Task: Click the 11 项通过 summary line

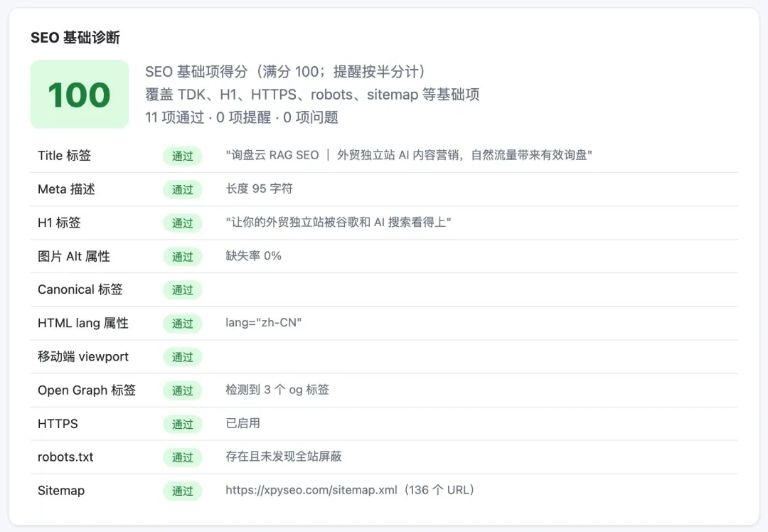Action: coord(242,117)
